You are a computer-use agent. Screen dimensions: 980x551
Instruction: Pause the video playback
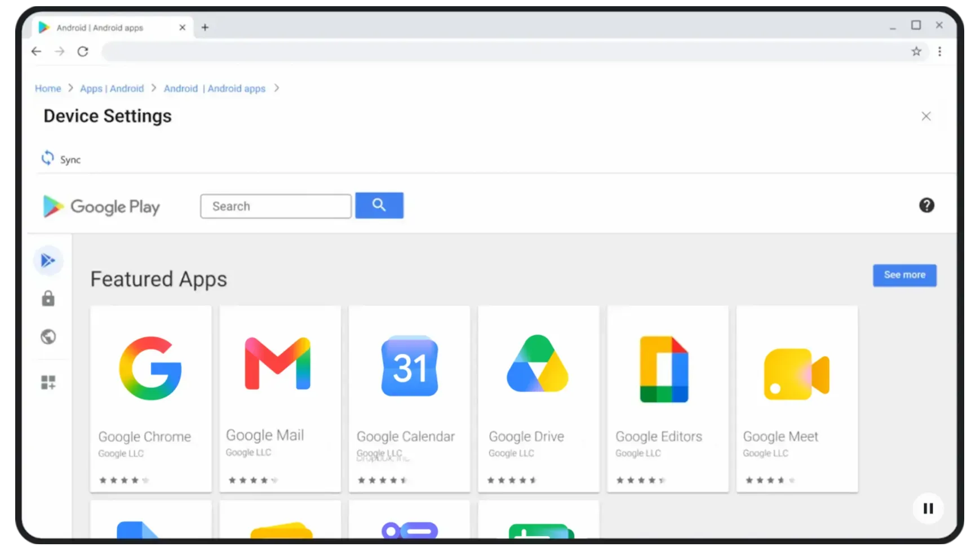(928, 509)
